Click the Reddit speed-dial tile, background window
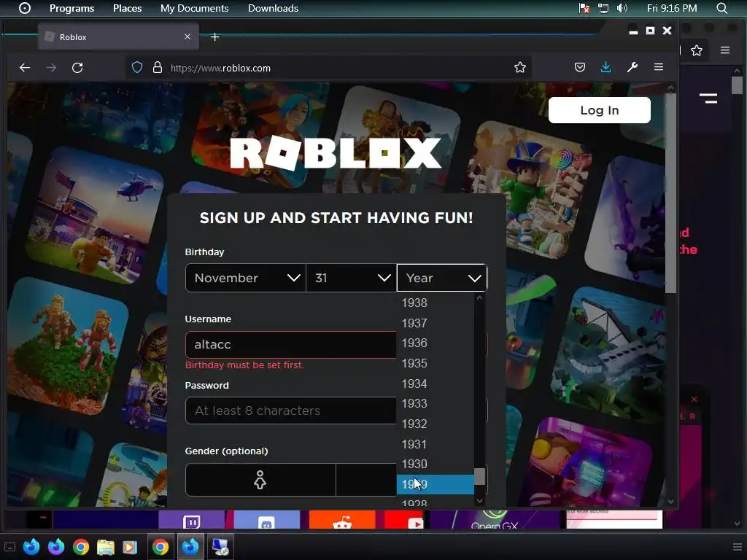This screenshot has height=560, width=747. [x=341, y=520]
